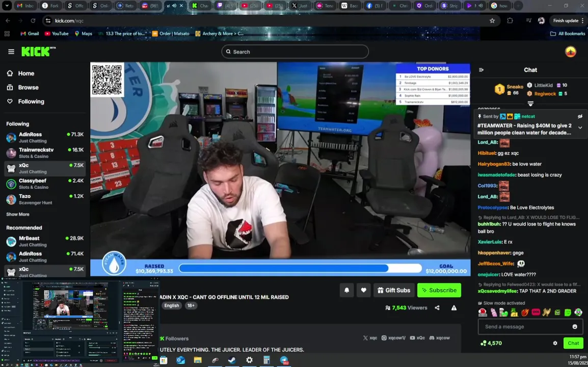Viewport: 588px width, 367px height.
Task: Switch to the X Just tab
Action: (x=300, y=6)
